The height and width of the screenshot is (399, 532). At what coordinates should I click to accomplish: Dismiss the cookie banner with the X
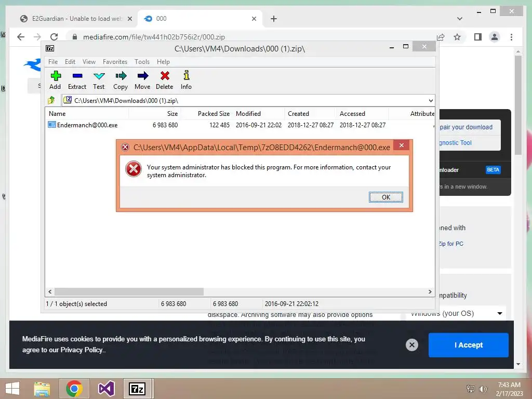point(412,345)
